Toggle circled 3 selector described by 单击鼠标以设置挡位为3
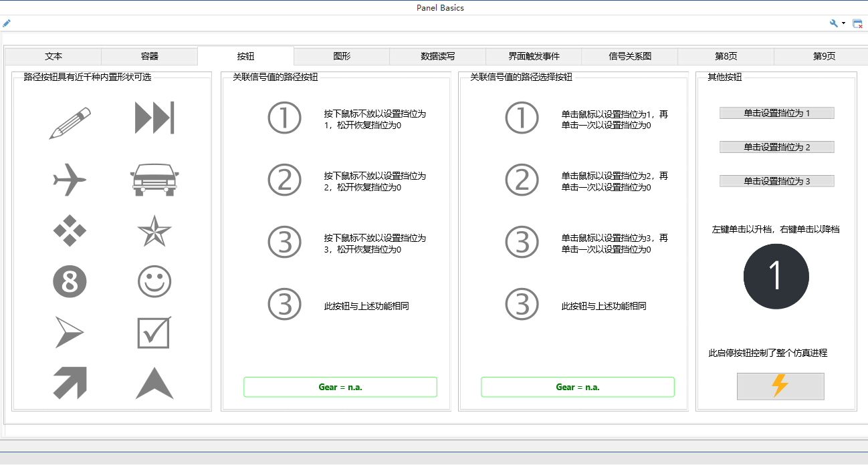Screen dimensions: 868x465 click(522, 242)
